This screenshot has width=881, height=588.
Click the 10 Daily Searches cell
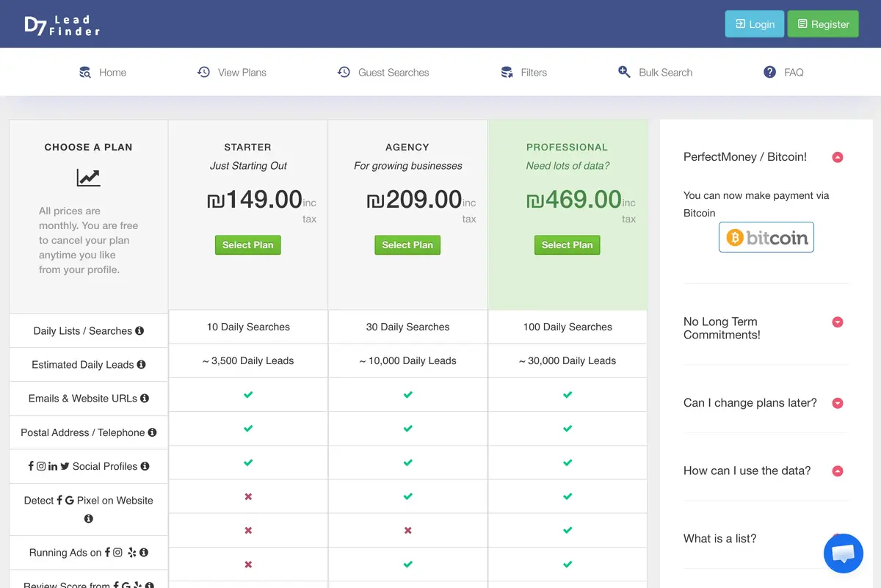[x=248, y=327]
